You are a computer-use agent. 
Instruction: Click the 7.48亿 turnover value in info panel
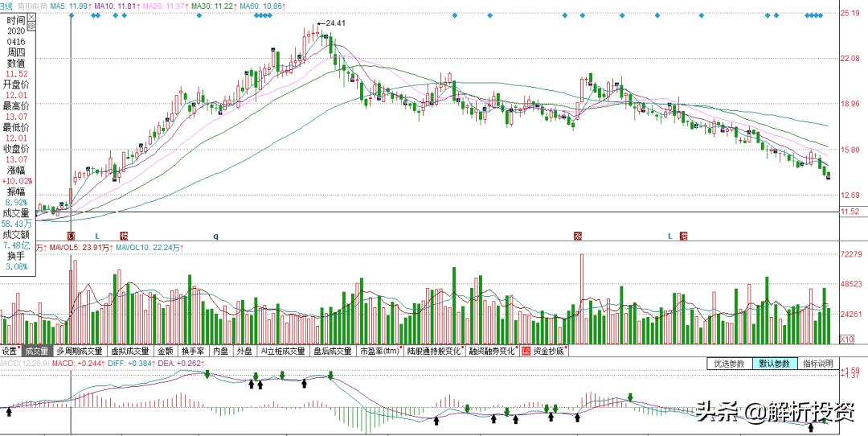pyautogui.click(x=17, y=245)
